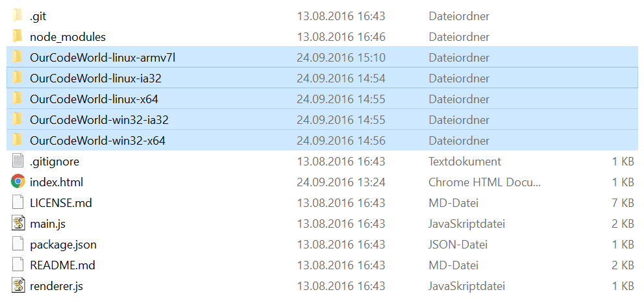Click the date 24.09.2016 15:10
This screenshot has width=644, height=303.
pyautogui.click(x=341, y=58)
